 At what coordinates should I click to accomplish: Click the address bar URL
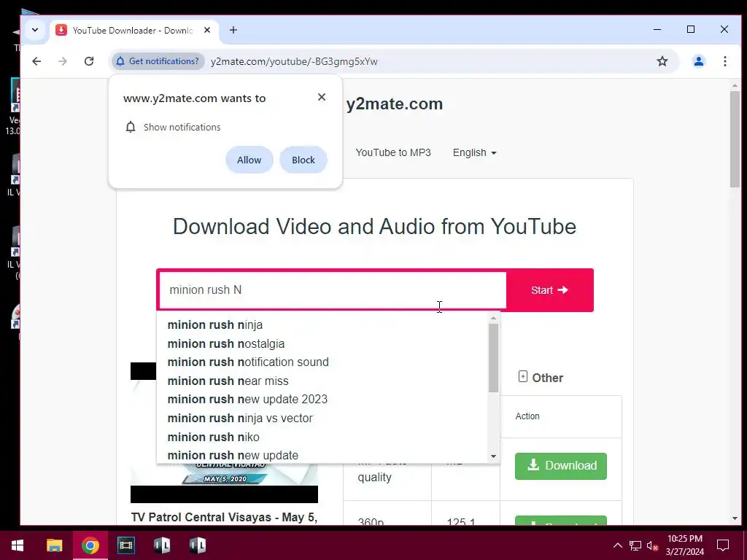click(x=294, y=61)
